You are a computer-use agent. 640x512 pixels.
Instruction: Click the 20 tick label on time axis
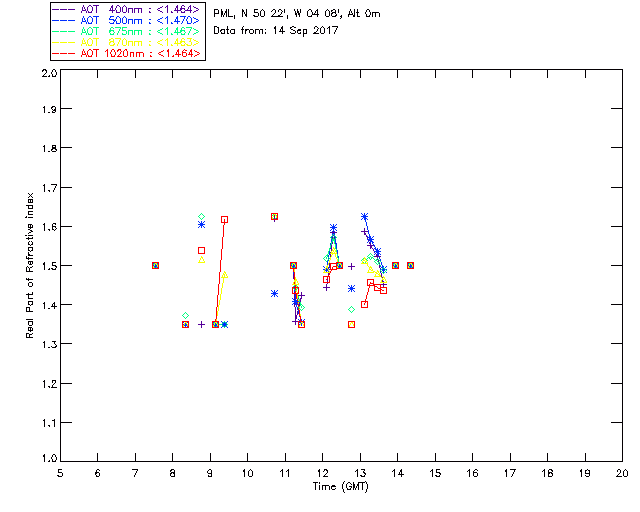click(x=622, y=473)
